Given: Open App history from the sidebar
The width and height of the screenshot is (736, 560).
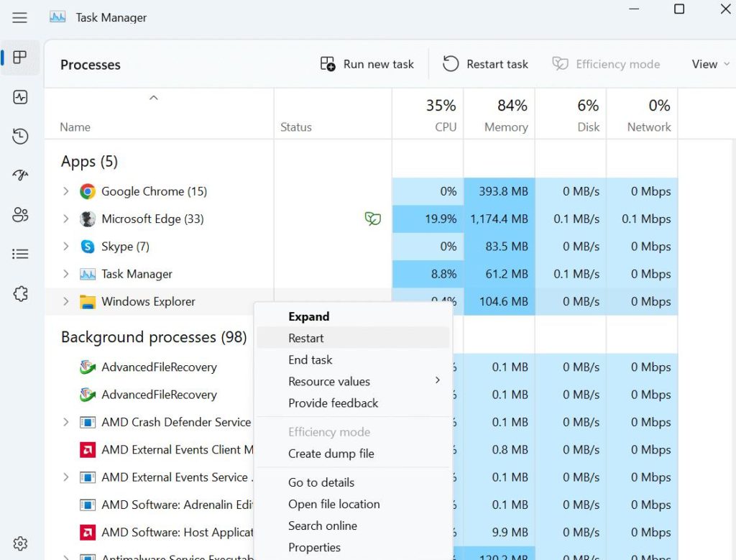Looking at the screenshot, I should [20, 137].
